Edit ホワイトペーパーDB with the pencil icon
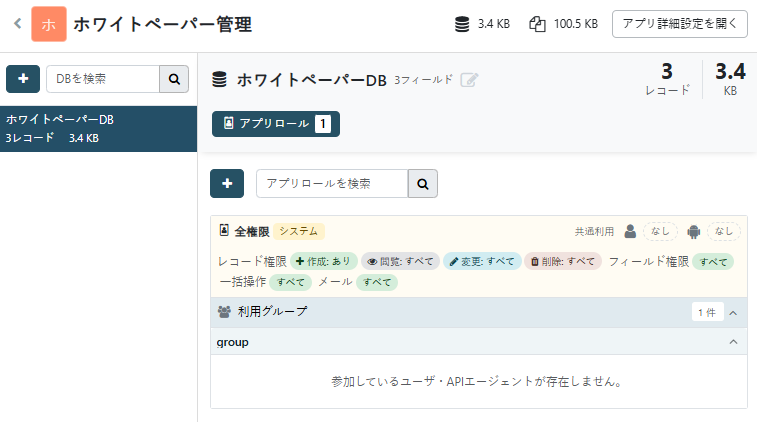Image resolution: width=757 pixels, height=422 pixels. click(x=469, y=80)
